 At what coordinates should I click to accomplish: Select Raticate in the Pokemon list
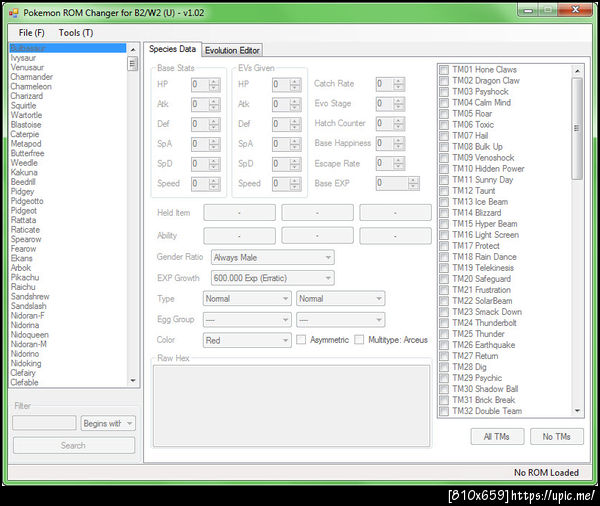click(x=67, y=230)
